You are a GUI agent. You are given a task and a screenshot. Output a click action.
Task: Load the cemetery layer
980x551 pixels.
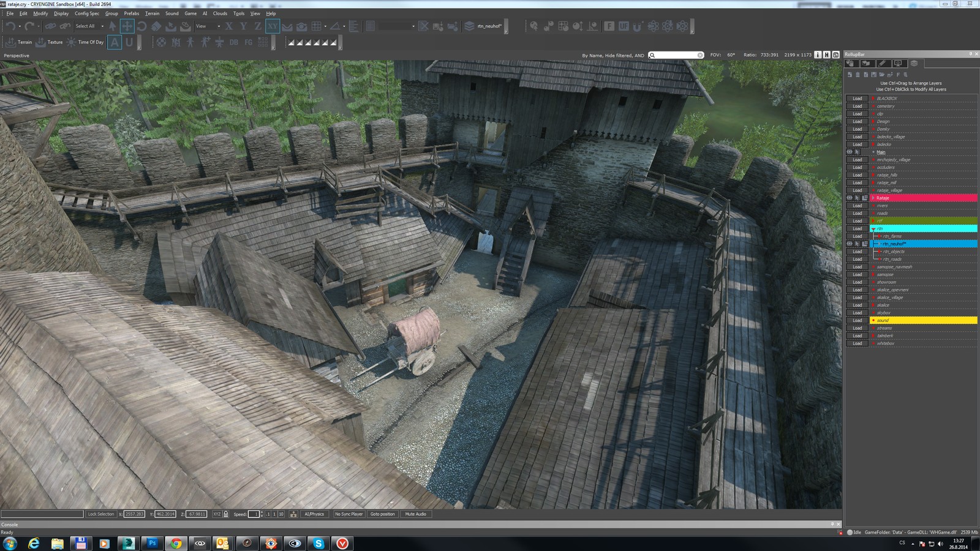point(857,106)
